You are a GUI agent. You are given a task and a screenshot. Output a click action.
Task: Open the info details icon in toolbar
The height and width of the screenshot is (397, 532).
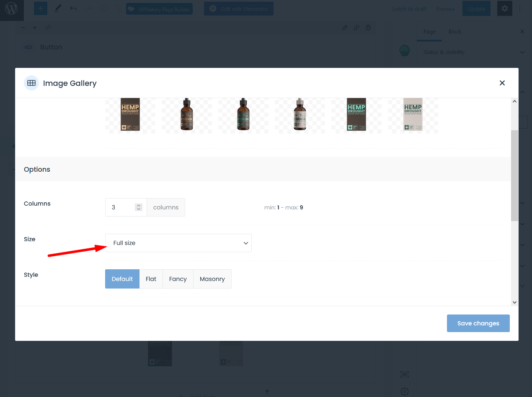[103, 8]
